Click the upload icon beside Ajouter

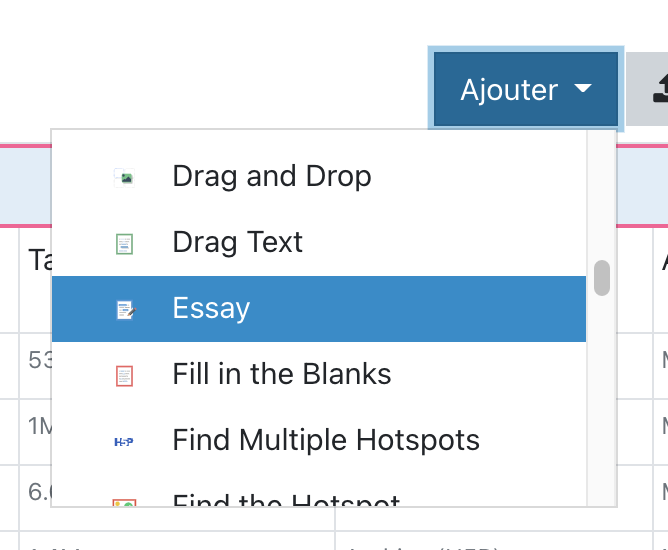click(659, 90)
